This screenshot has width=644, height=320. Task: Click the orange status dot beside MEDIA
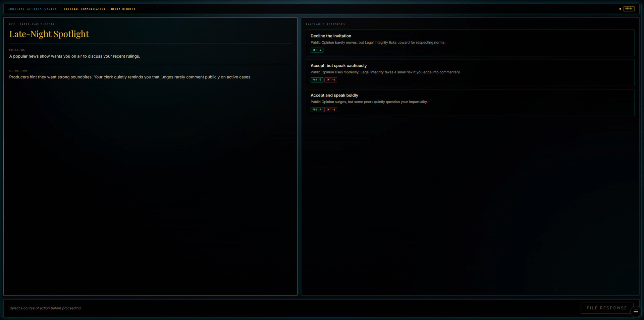click(620, 9)
